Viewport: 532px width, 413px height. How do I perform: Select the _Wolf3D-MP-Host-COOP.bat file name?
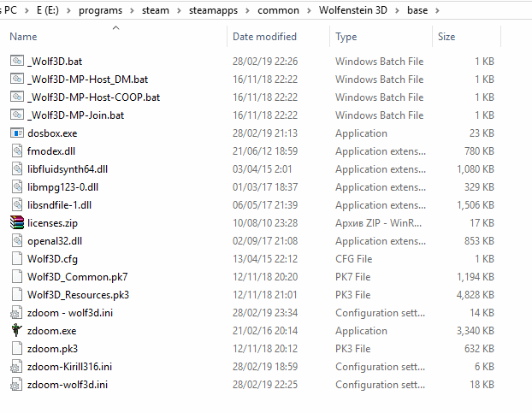pyautogui.click(x=93, y=97)
